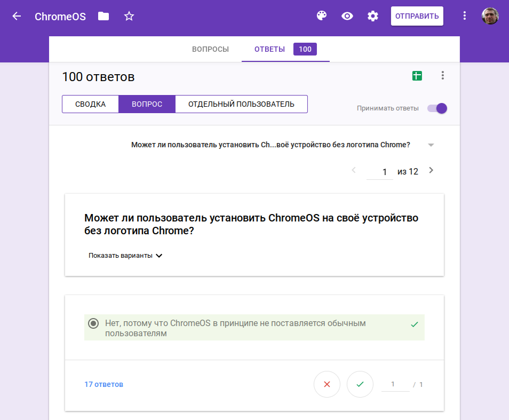Open form settings gear
Image resolution: width=509 pixels, height=420 pixels.
(x=373, y=16)
